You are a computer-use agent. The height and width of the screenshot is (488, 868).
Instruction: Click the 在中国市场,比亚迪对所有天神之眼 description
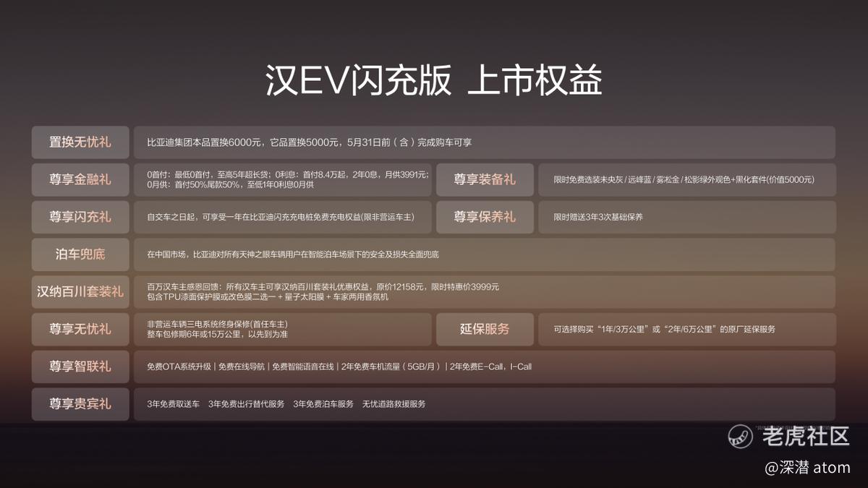click(x=293, y=254)
